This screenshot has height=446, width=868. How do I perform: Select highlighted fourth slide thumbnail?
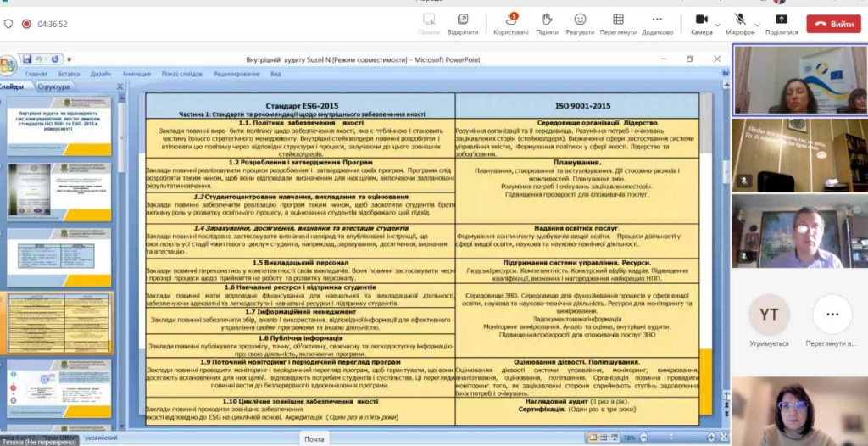(x=58, y=323)
